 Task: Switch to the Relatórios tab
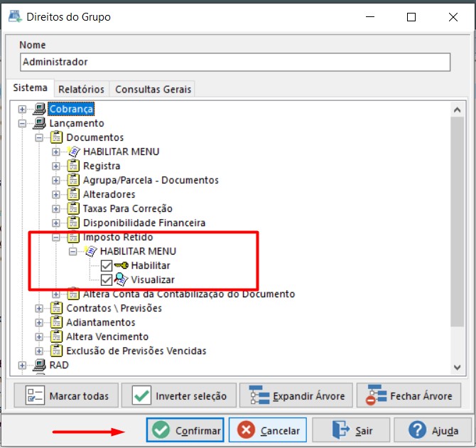(x=82, y=90)
